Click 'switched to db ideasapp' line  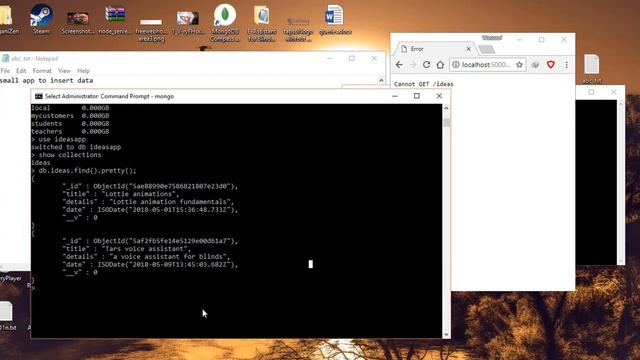[x=76, y=147]
